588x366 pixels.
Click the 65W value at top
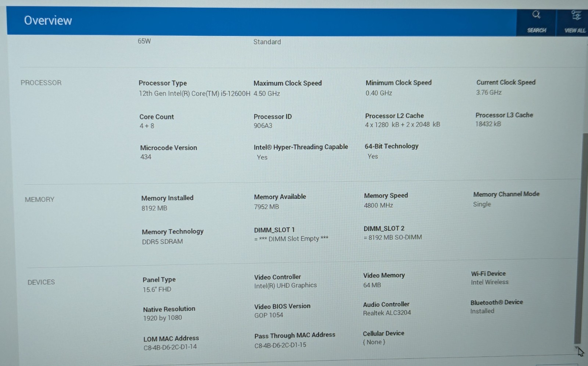[x=144, y=41]
